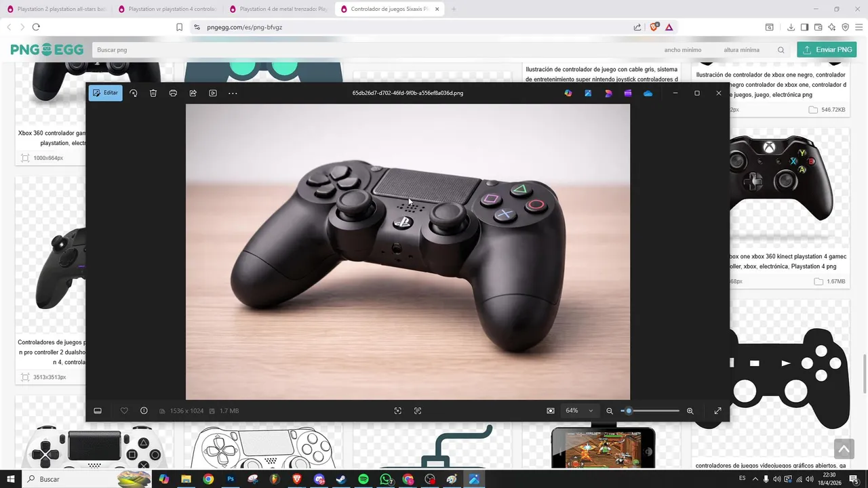Viewport: 868px width, 488px height.
Task: Open Clipchamp icon in Photos title bar
Action: (628, 93)
